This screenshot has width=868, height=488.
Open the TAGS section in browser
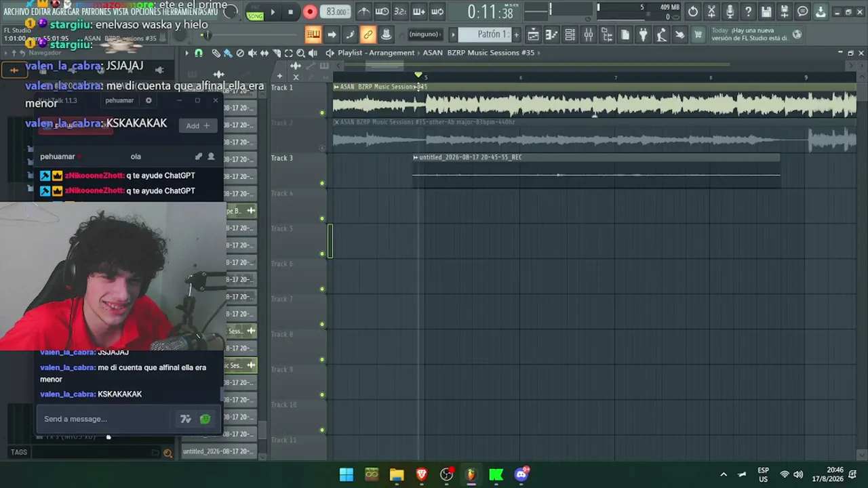(x=19, y=452)
